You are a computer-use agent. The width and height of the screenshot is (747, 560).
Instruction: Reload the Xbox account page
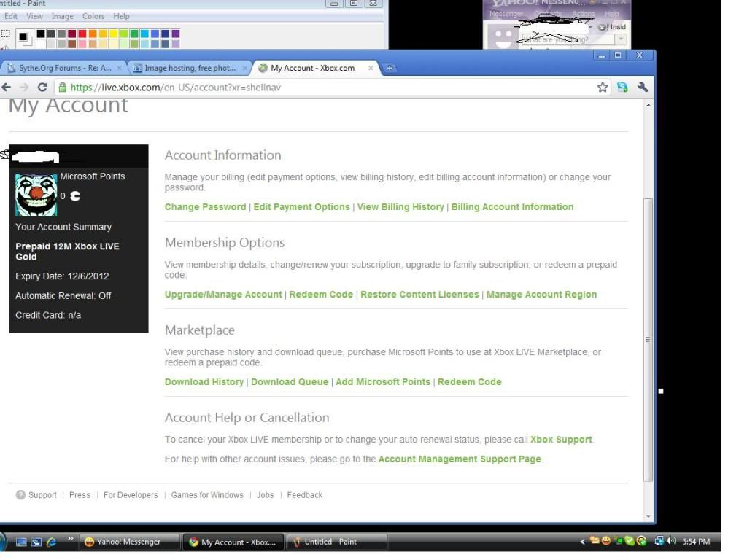pyautogui.click(x=42, y=87)
